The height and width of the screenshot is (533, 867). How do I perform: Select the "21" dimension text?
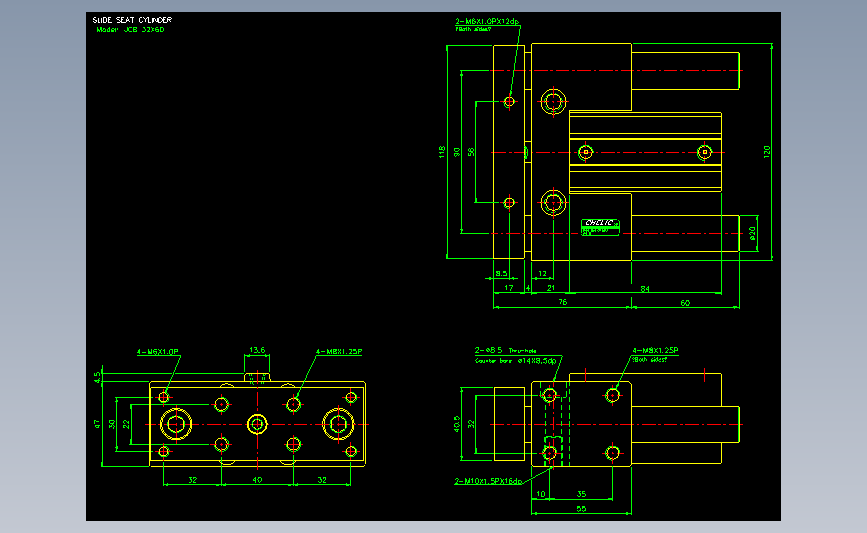(x=551, y=288)
